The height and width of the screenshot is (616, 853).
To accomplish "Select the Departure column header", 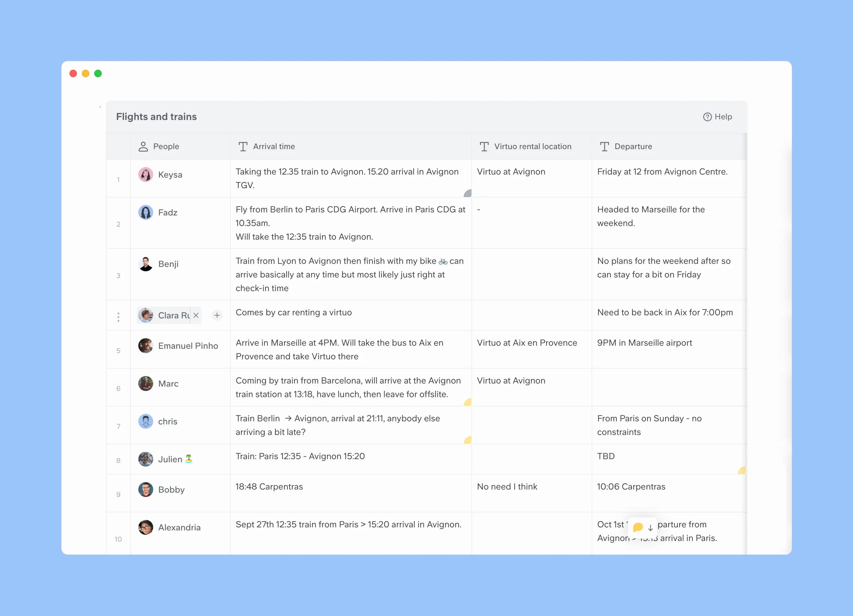I will (669, 146).
